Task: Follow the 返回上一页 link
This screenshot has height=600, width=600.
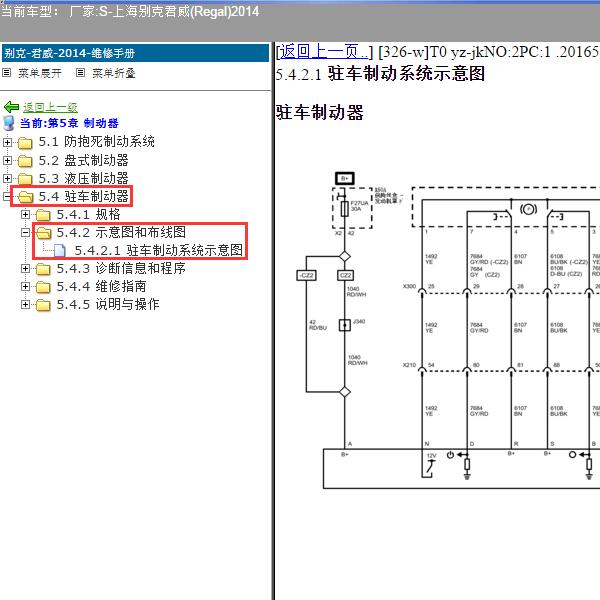Action: pos(325,52)
